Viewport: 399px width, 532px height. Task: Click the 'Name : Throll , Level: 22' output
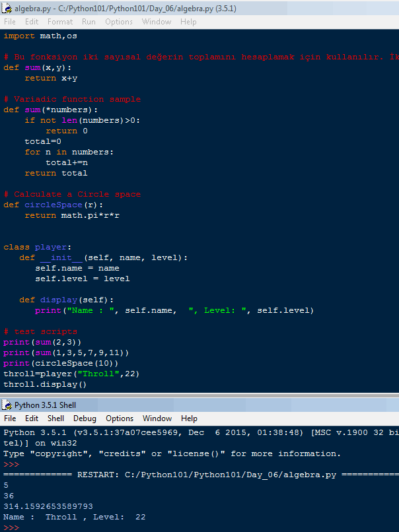75,517
